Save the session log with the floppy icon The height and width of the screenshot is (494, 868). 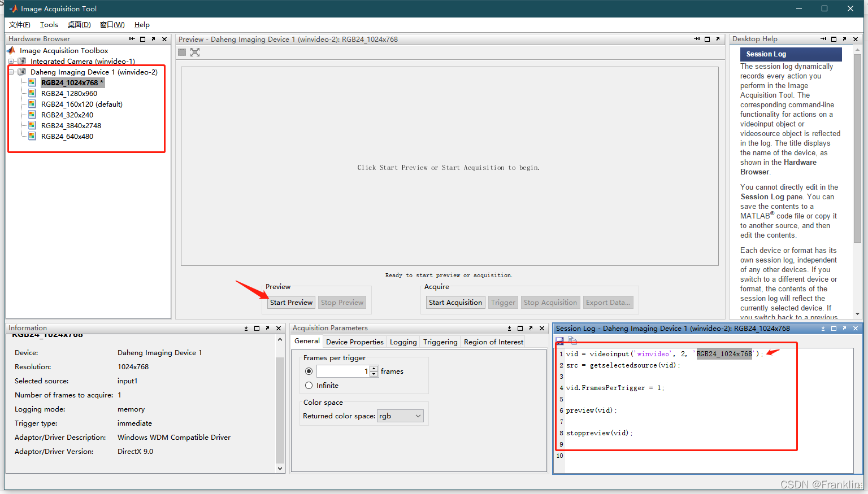pos(560,340)
